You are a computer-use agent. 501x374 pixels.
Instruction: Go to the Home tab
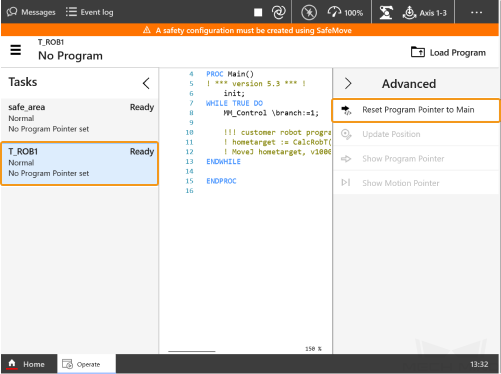click(29, 364)
